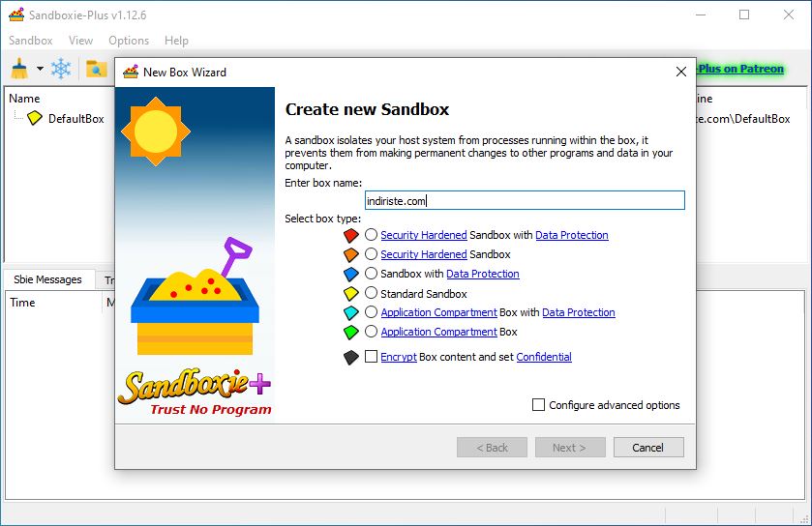
Task: Click the cyan application compartment icon
Action: [x=351, y=313]
